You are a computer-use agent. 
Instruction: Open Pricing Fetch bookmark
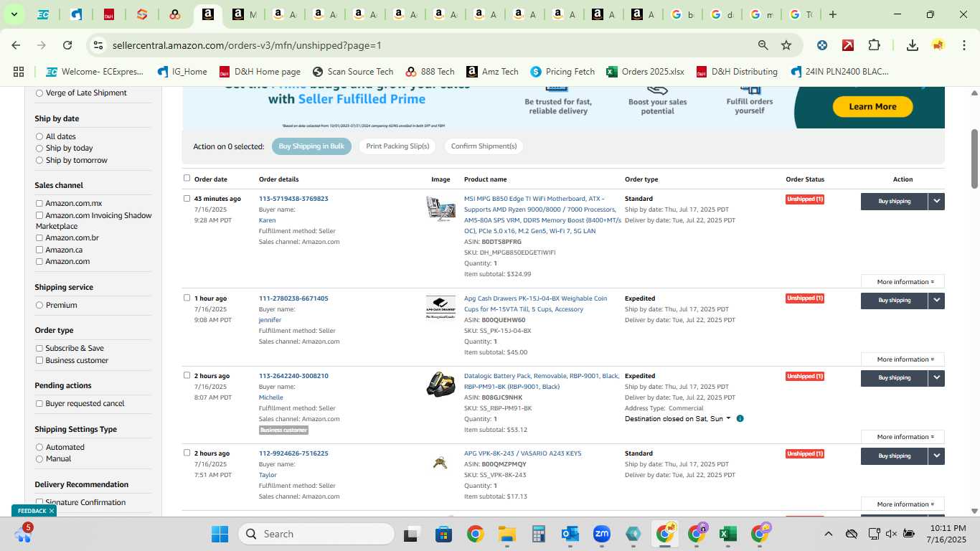coord(562,72)
